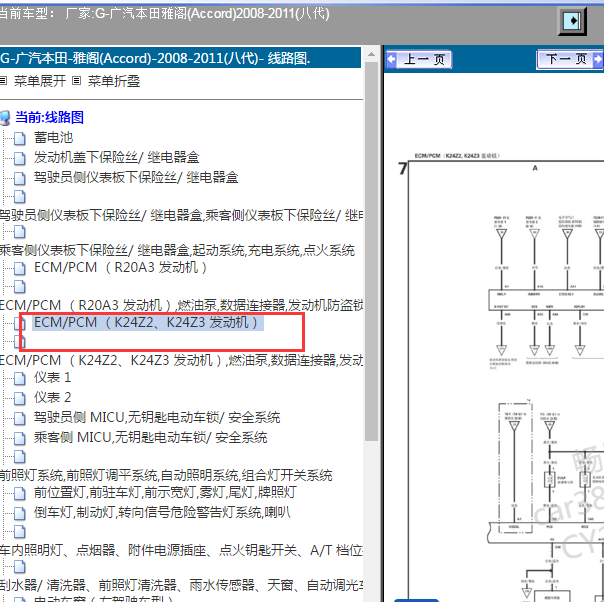Screen dimensions: 604x602
Task: Click the tree panel vertical scrollbar thumb
Action: point(371,251)
